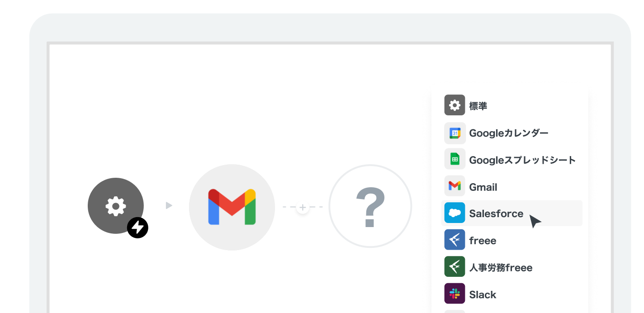The image size is (644, 313).
Task: Select the 人事労務freee text label
Action: pyautogui.click(x=501, y=268)
